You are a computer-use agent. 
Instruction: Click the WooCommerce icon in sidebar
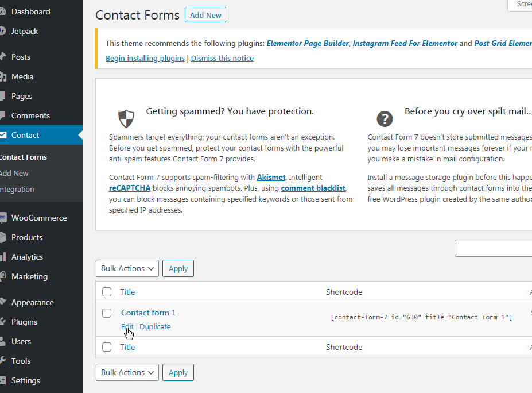click(3, 218)
